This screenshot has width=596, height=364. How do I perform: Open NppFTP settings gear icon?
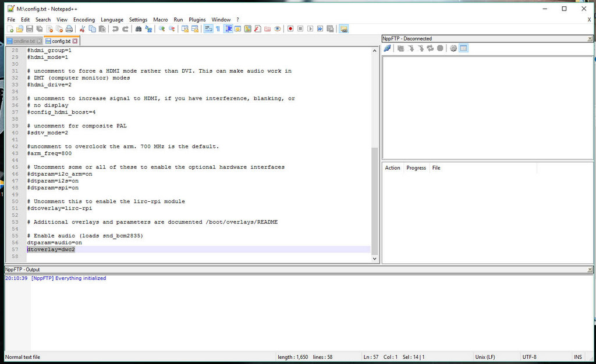click(x=453, y=48)
